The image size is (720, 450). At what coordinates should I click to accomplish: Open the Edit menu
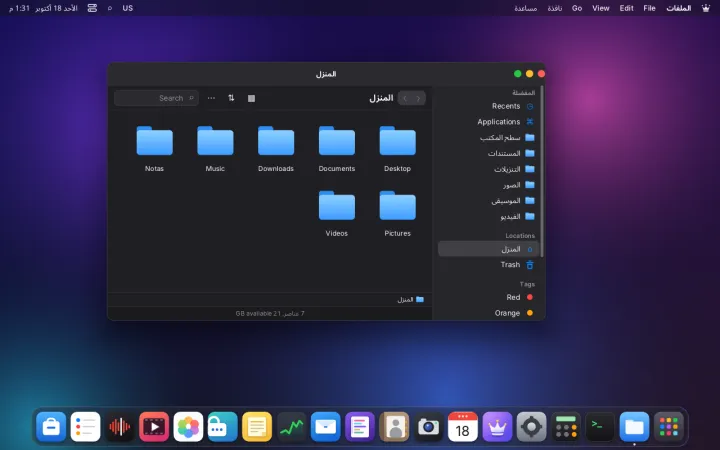626,8
